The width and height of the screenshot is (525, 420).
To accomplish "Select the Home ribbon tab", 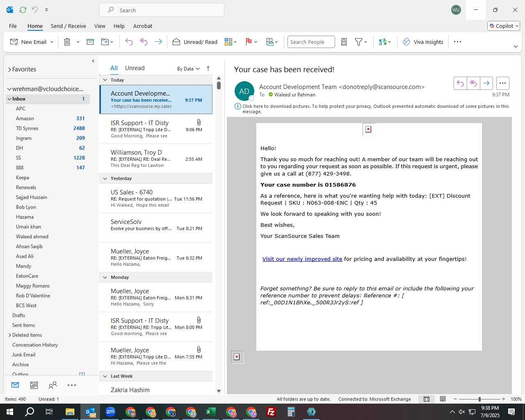I will click(35, 26).
